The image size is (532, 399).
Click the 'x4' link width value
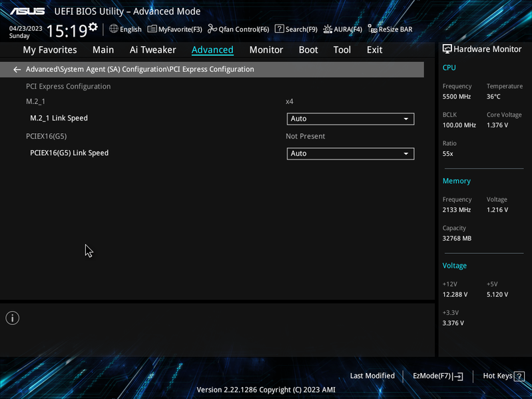[290, 101]
